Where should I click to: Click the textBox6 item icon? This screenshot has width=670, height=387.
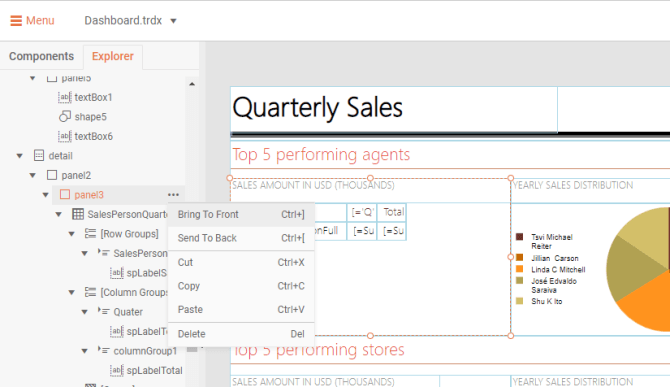pos(65,136)
